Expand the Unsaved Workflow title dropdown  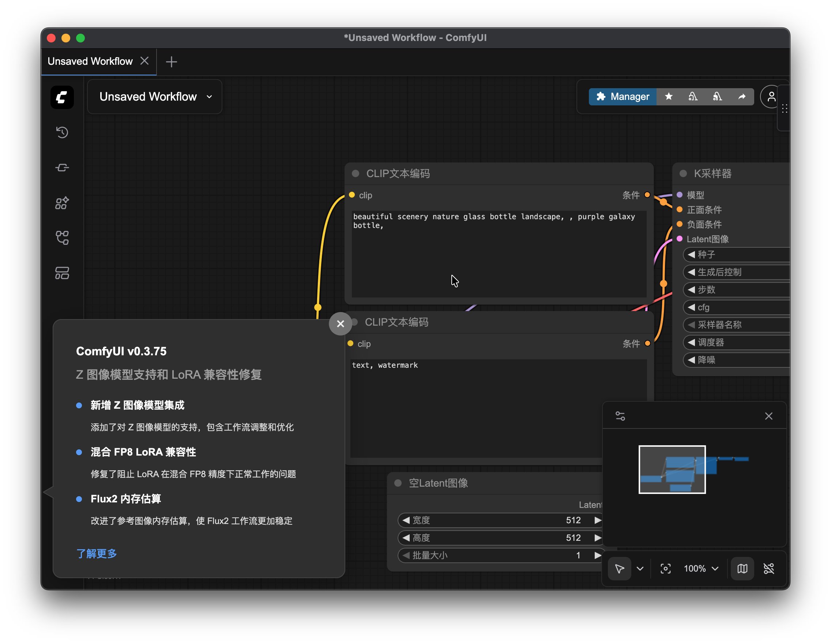(209, 97)
